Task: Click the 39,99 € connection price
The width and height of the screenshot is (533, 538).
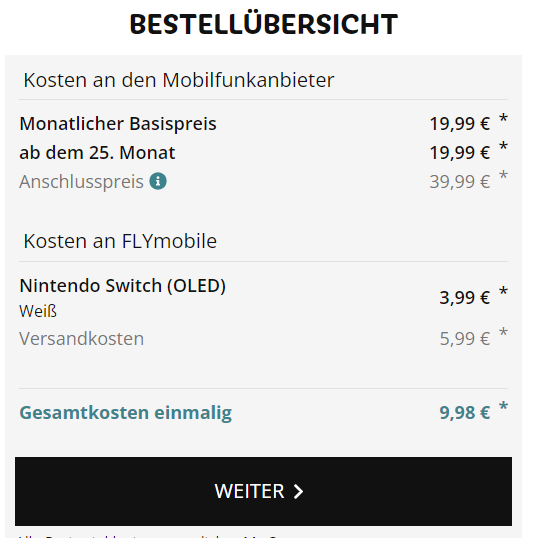Action: pos(460,182)
